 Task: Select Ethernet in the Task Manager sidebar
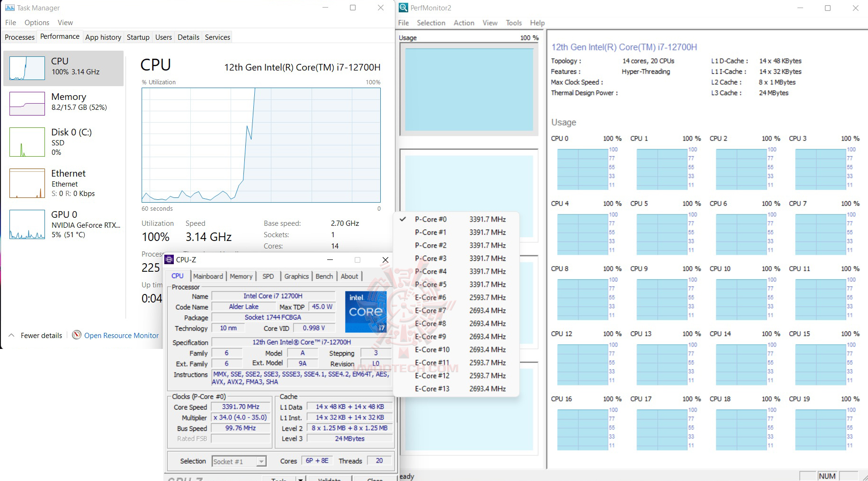coord(63,183)
